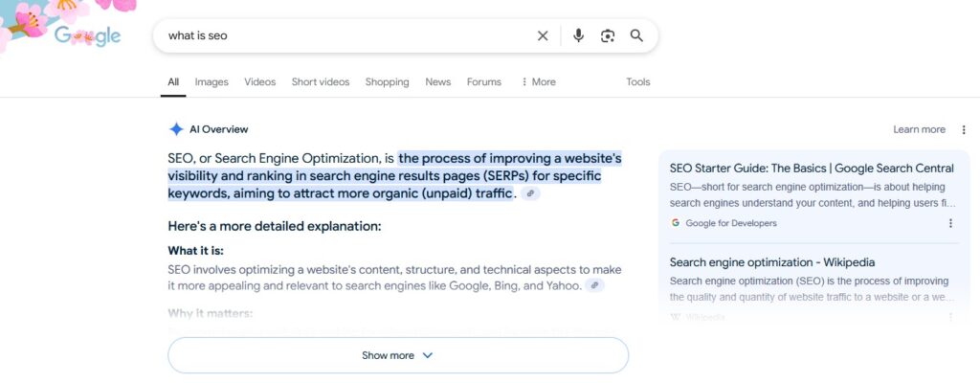Open SEO Starter Guide Google Search Central result

point(812,169)
